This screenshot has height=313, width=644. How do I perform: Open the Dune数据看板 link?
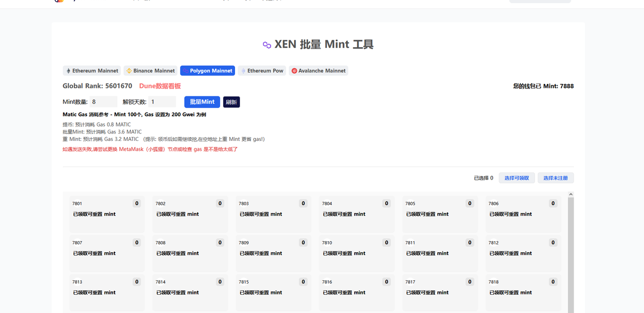click(x=160, y=86)
